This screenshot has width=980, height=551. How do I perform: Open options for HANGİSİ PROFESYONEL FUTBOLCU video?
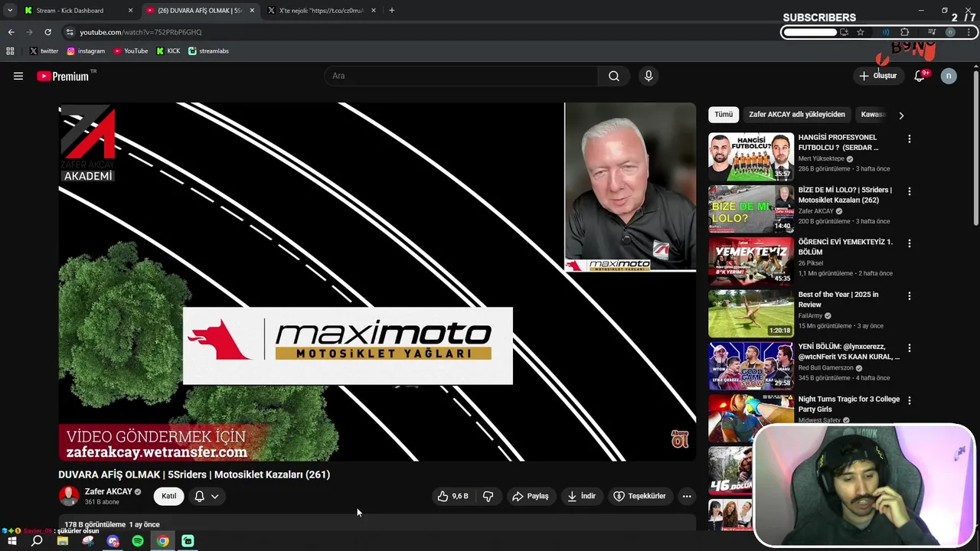(910, 139)
